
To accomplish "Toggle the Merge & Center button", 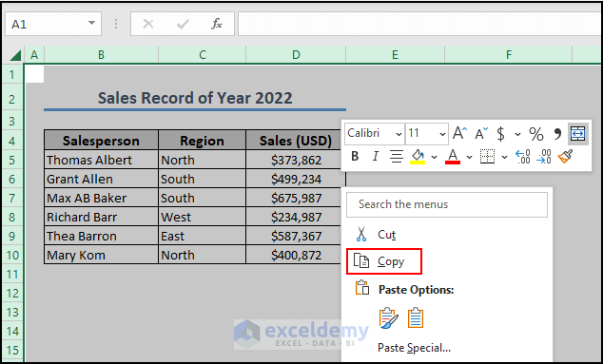I will [x=578, y=134].
